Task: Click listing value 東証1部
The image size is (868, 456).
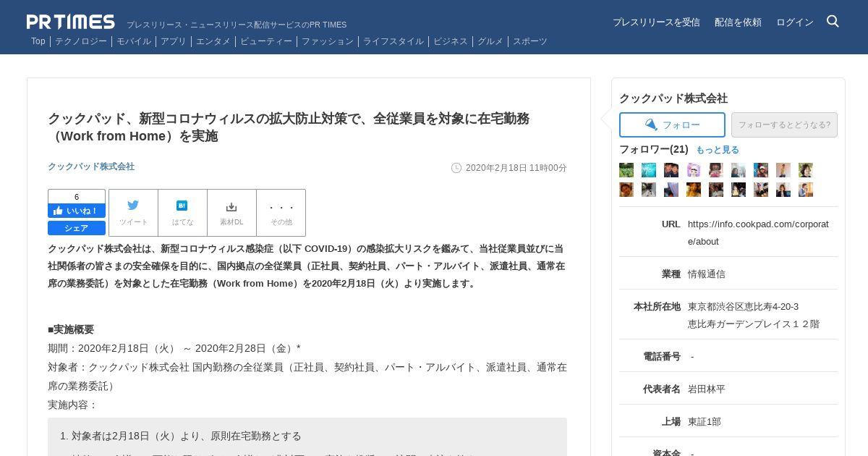Action: [705, 422]
